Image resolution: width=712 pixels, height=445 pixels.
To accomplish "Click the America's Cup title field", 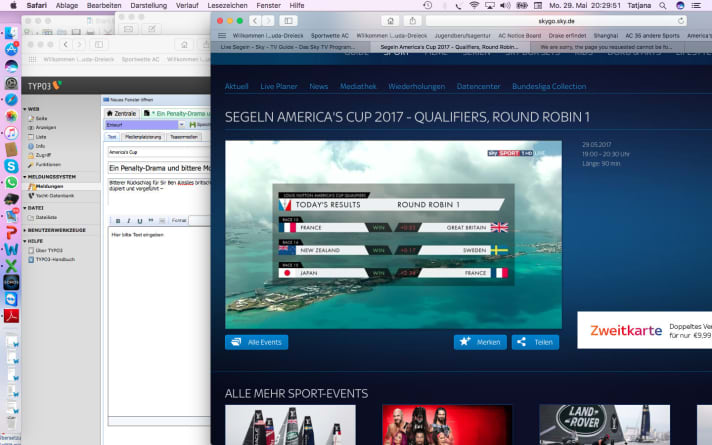I will pyautogui.click(x=159, y=152).
